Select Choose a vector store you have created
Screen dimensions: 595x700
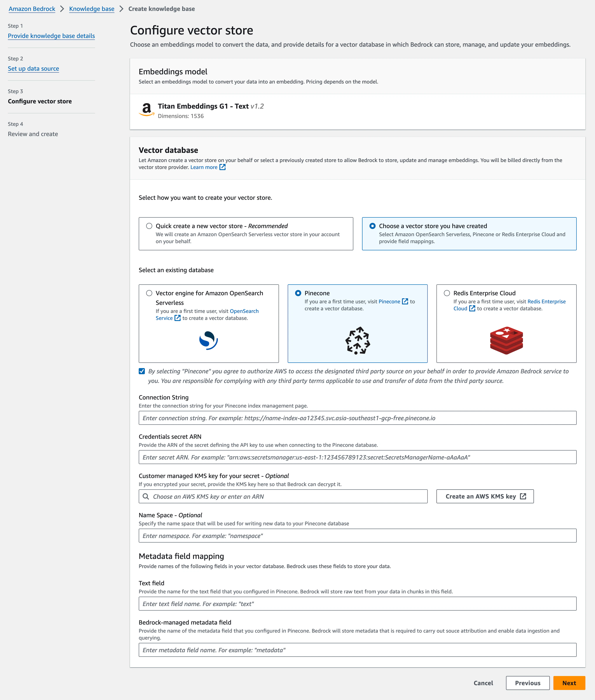click(x=372, y=226)
